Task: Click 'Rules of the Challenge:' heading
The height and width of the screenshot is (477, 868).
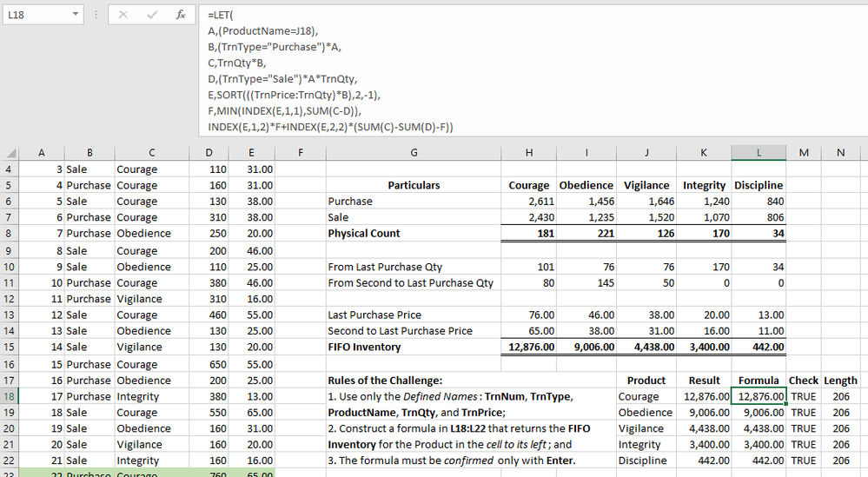Action: click(x=385, y=381)
